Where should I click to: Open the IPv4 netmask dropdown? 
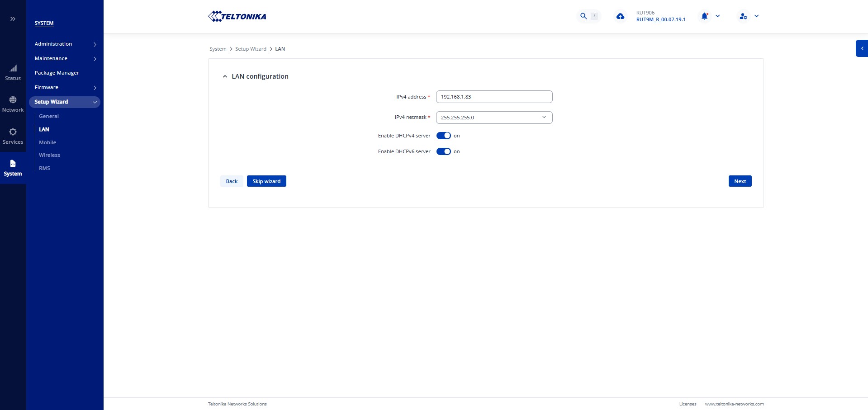coord(494,118)
